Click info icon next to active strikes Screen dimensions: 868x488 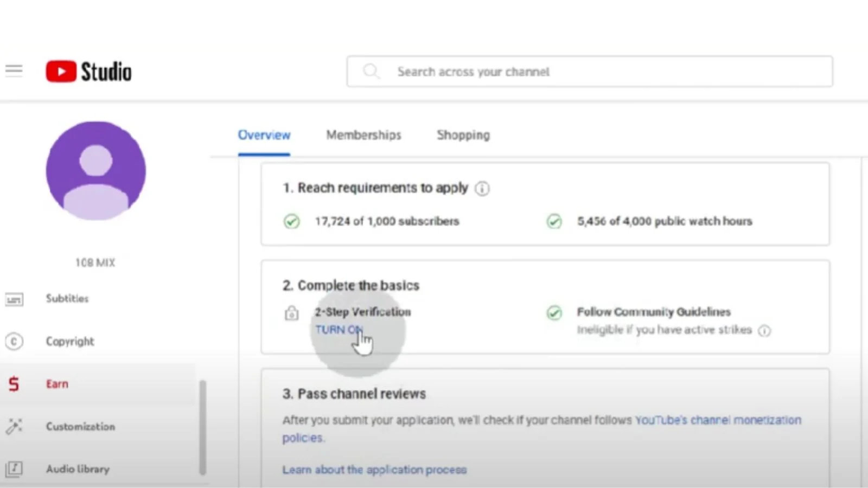(x=764, y=331)
